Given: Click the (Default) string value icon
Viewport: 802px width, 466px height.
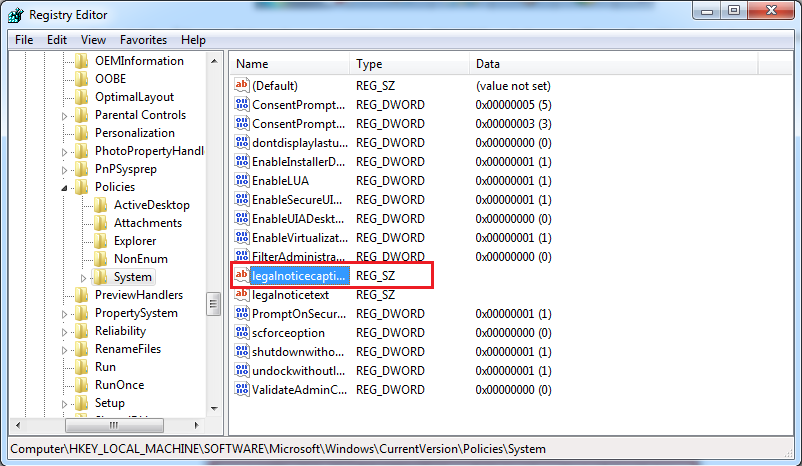Looking at the screenshot, I should pyautogui.click(x=241, y=86).
